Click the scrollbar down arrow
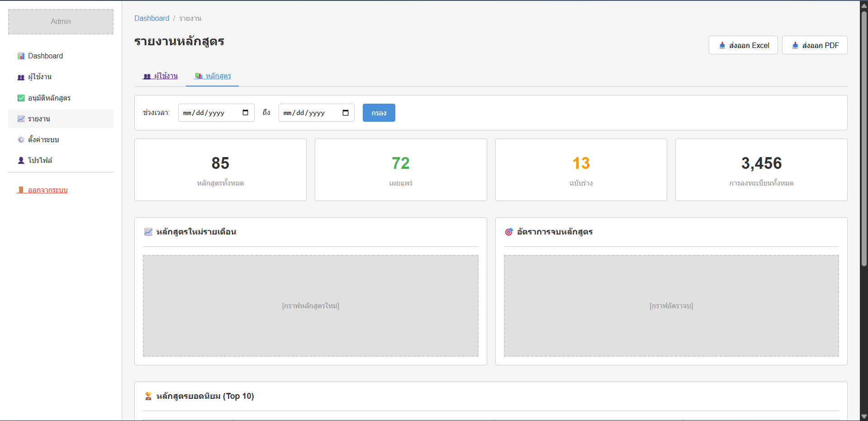868x421 pixels. pos(864,416)
